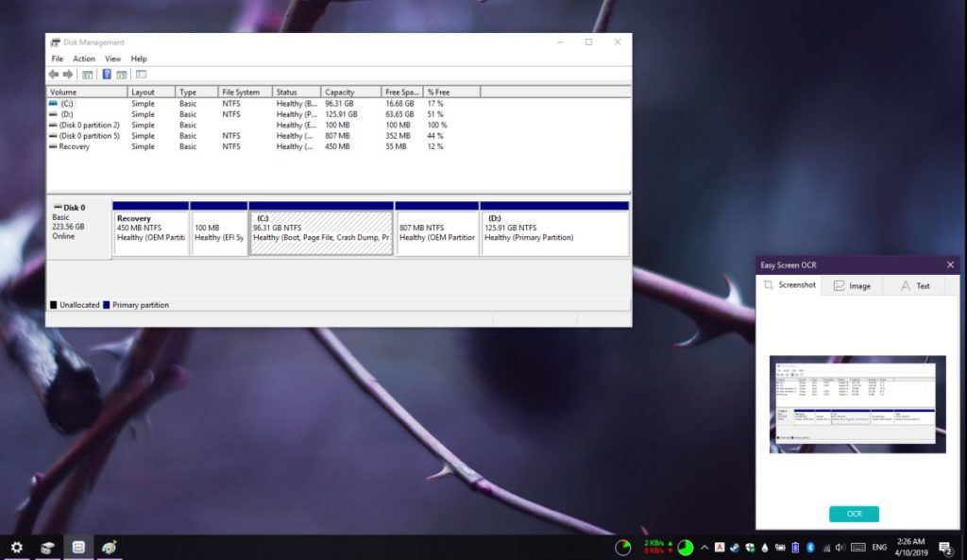Sort volumes by the Capacity column header
This screenshot has height=560, width=967.
pos(340,92)
